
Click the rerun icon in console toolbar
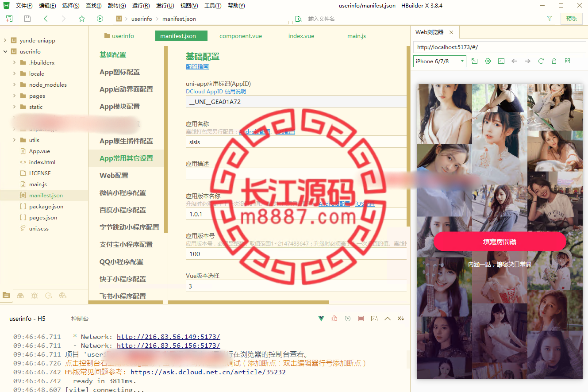pyautogui.click(x=348, y=319)
